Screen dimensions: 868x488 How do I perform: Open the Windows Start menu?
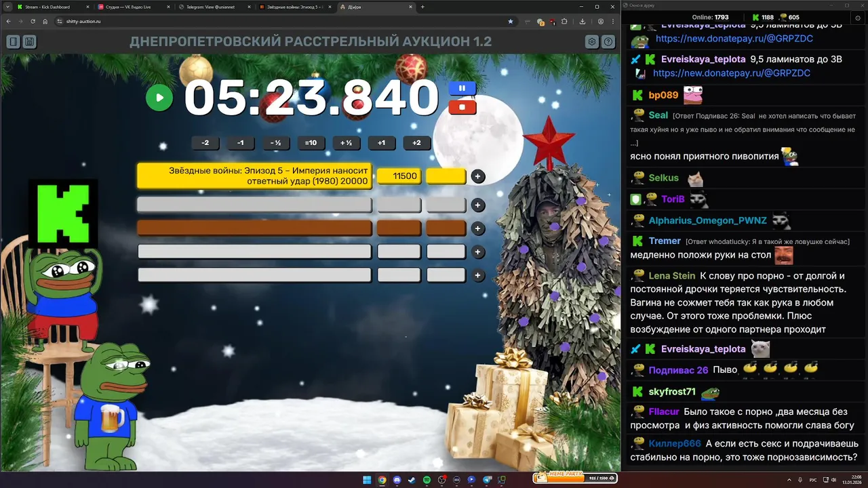coord(367,480)
